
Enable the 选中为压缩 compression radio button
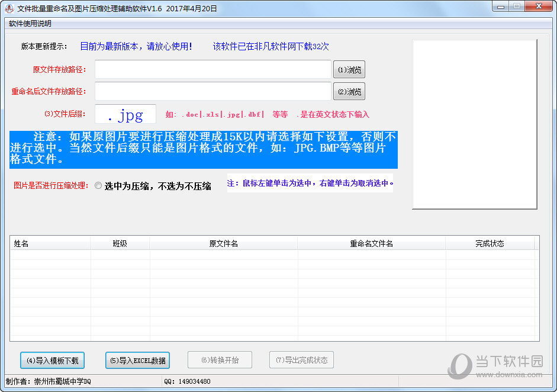click(98, 185)
